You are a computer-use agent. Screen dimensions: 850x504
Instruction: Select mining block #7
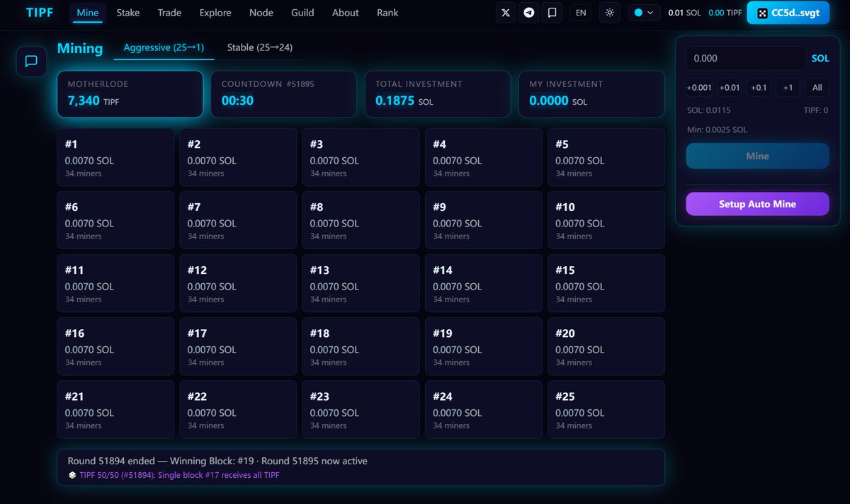point(238,220)
